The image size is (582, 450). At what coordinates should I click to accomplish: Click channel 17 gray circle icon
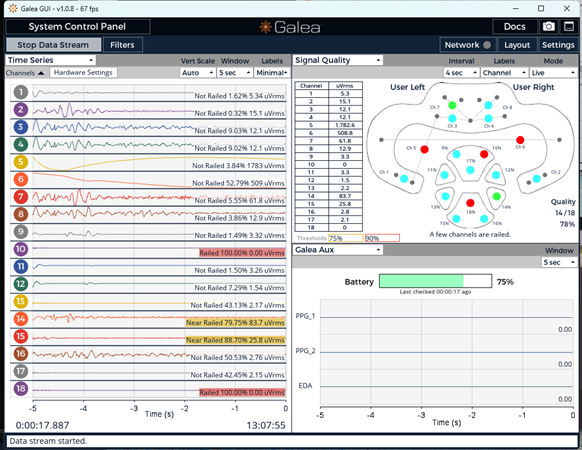click(21, 371)
